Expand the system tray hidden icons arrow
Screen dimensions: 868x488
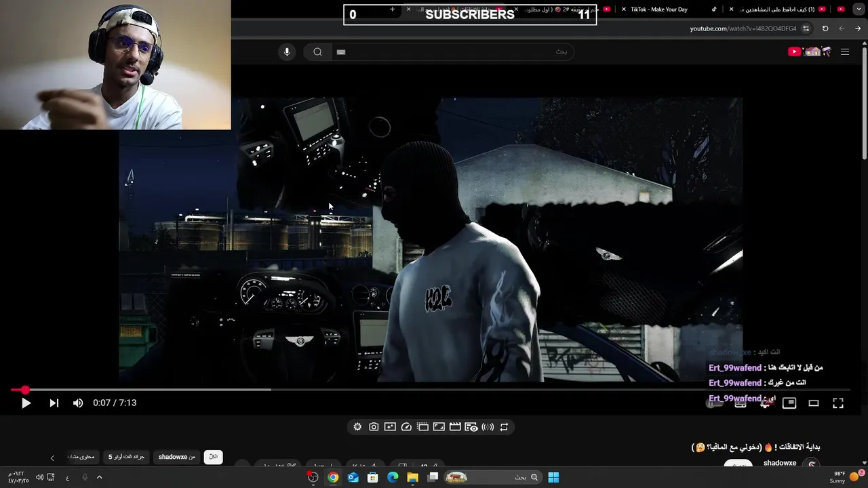99,477
